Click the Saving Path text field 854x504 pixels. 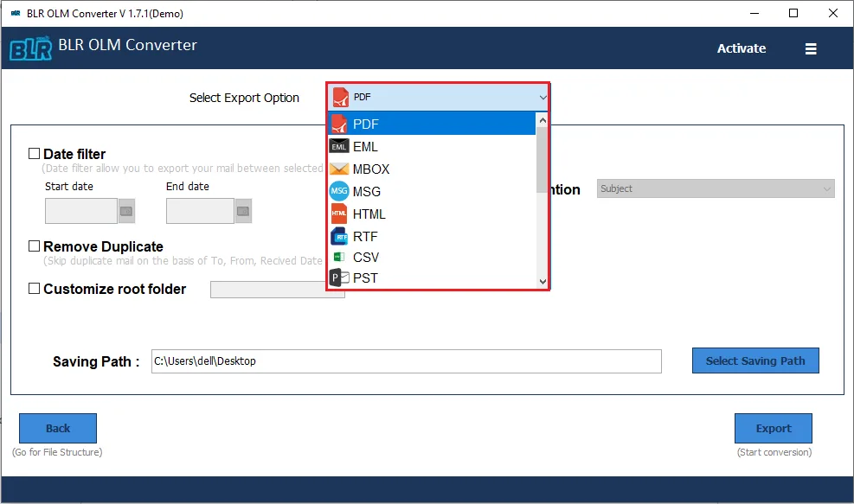pyautogui.click(x=407, y=360)
